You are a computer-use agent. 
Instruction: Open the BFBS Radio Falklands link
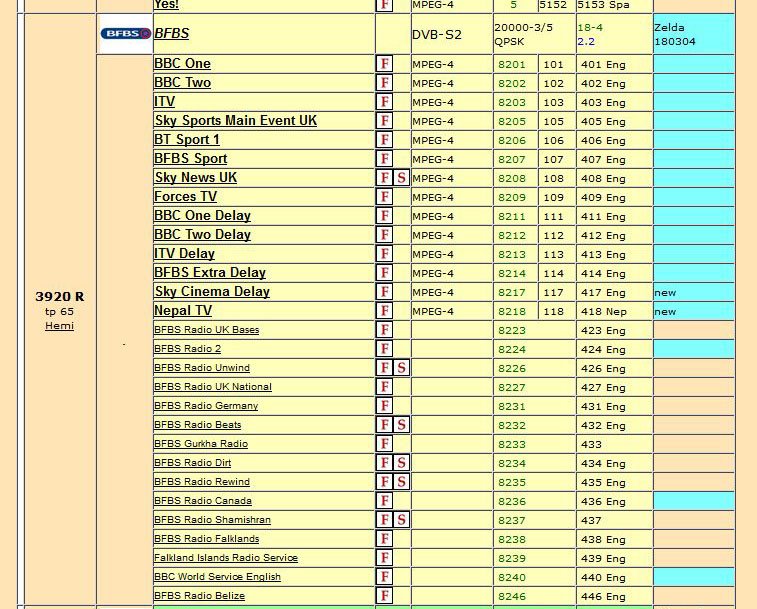[207, 538]
